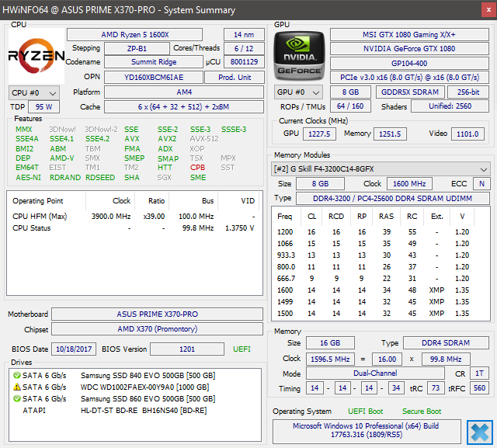Click the GP104-400 GPU chip field

click(409, 64)
